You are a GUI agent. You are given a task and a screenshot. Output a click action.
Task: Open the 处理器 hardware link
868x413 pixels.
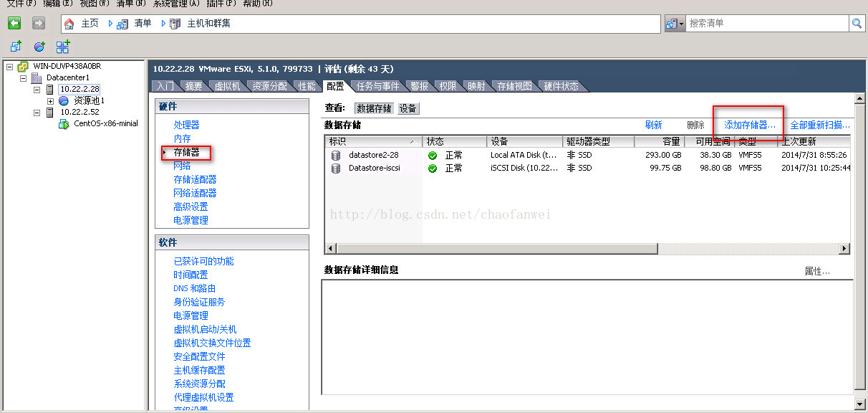pyautogui.click(x=186, y=125)
